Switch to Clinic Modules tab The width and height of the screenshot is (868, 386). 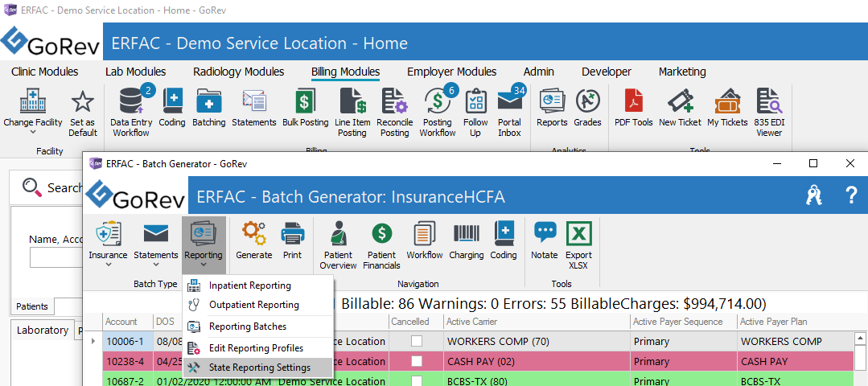click(x=44, y=72)
